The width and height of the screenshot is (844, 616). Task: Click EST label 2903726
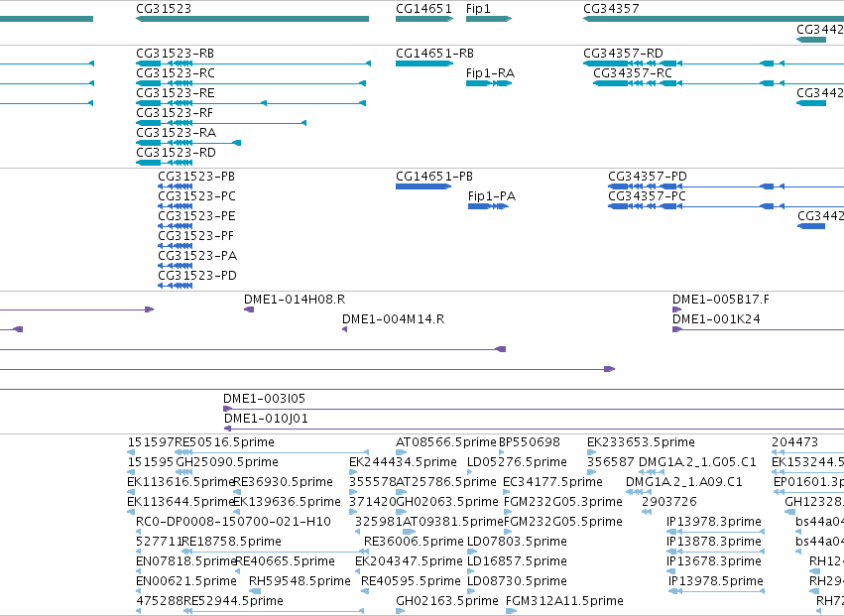coord(669,502)
